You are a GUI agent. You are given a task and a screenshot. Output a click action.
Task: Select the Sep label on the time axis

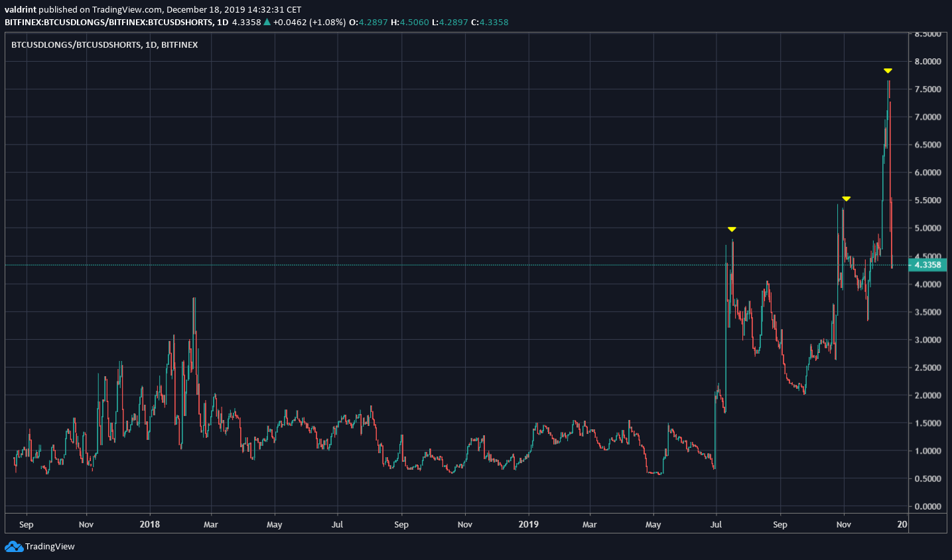(x=27, y=524)
